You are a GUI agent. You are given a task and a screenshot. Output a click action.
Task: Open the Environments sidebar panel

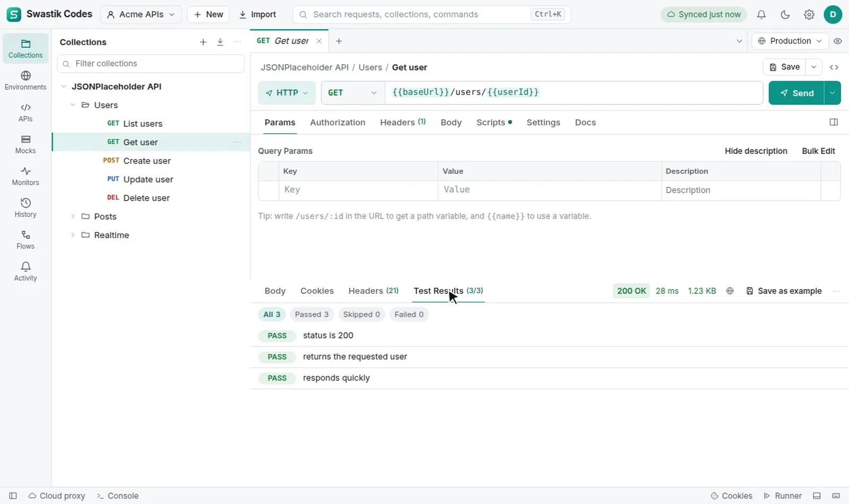[x=25, y=80]
